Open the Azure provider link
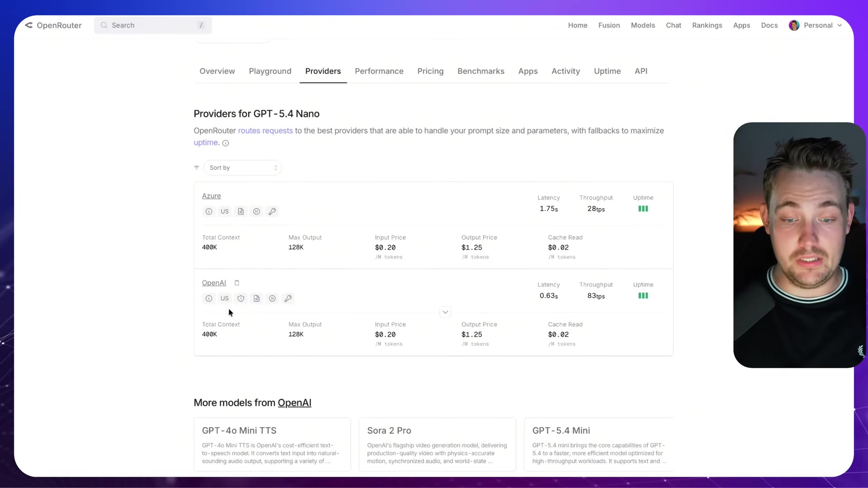 click(x=211, y=196)
